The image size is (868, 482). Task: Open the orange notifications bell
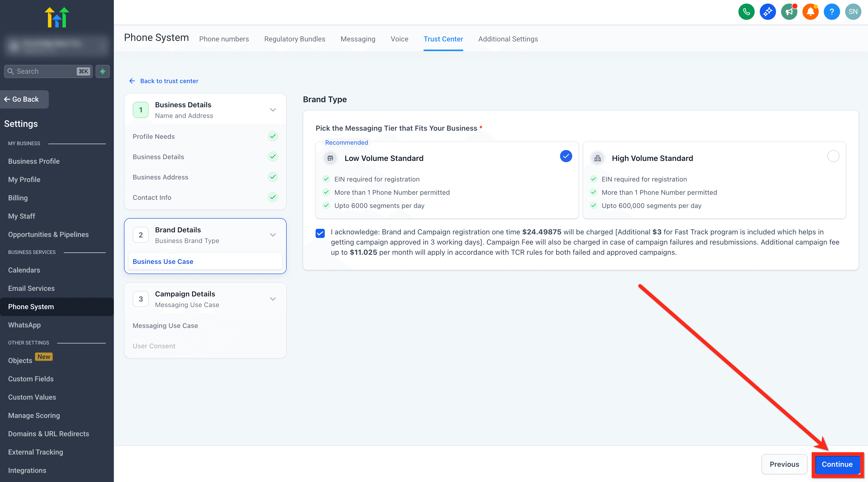click(810, 12)
